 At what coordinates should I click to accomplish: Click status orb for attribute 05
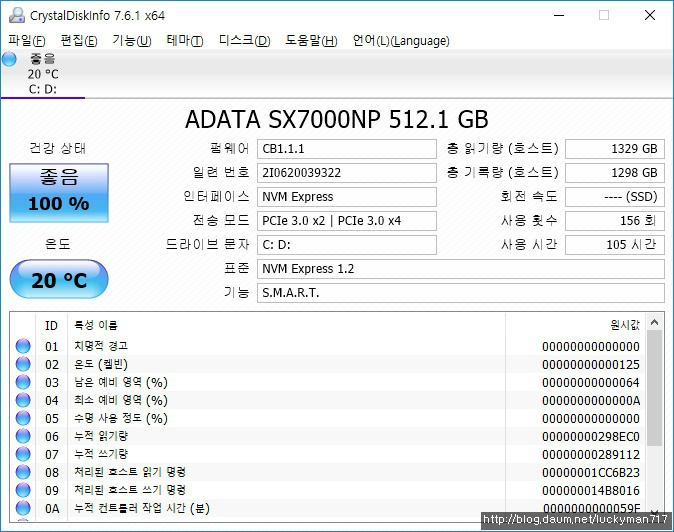click(x=23, y=418)
